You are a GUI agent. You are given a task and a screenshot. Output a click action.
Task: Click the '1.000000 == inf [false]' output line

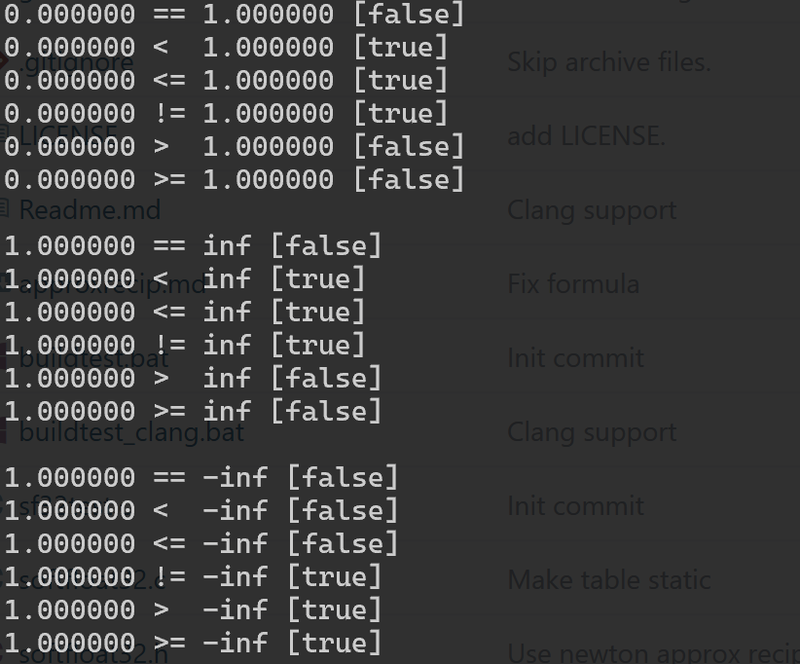193,245
